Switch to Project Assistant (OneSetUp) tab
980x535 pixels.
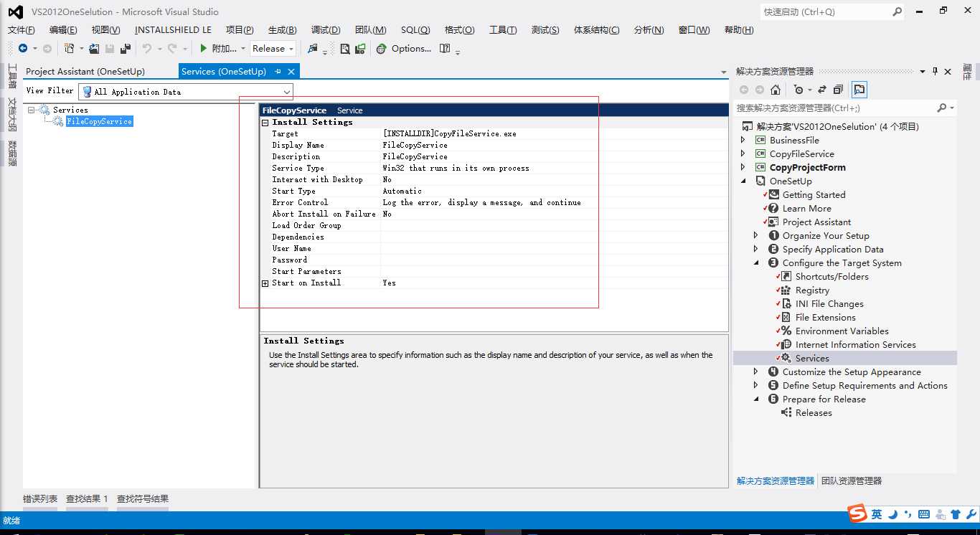click(x=85, y=72)
